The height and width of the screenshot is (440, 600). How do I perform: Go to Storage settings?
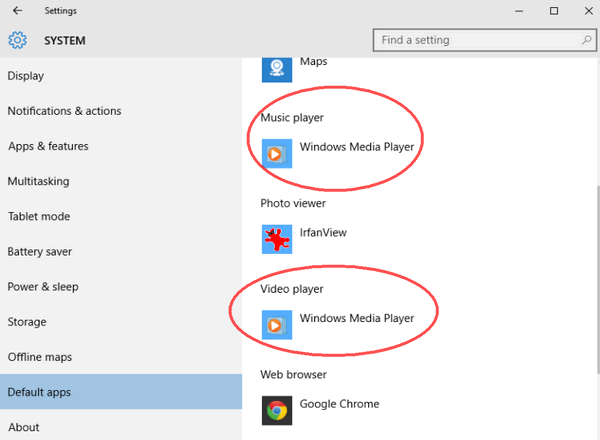click(x=121, y=322)
